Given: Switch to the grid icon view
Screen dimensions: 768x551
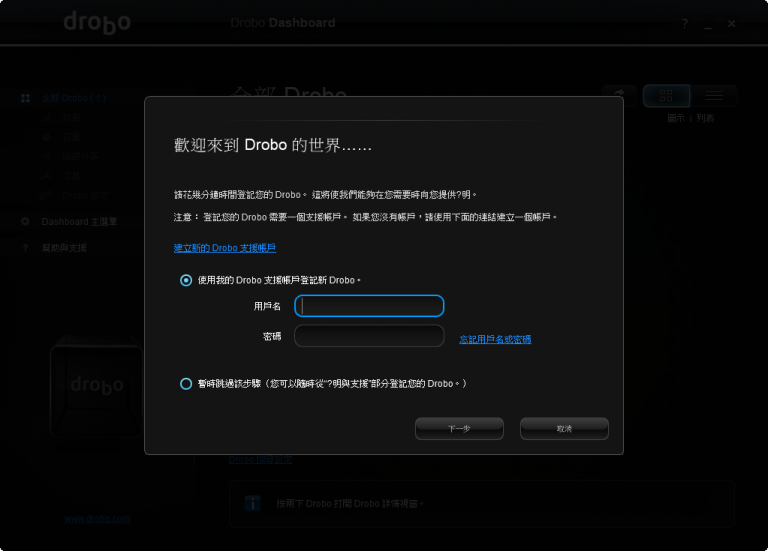Looking at the screenshot, I should (x=666, y=96).
